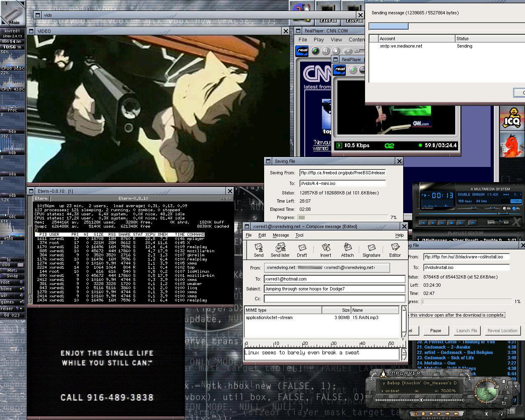This screenshot has width=525, height=420.
Task: Stop MPlayer with the orange stop button
Action: click(x=423, y=414)
